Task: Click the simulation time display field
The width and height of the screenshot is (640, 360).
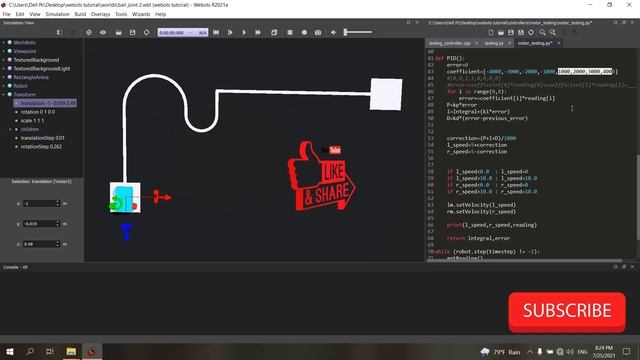Action: (x=183, y=33)
